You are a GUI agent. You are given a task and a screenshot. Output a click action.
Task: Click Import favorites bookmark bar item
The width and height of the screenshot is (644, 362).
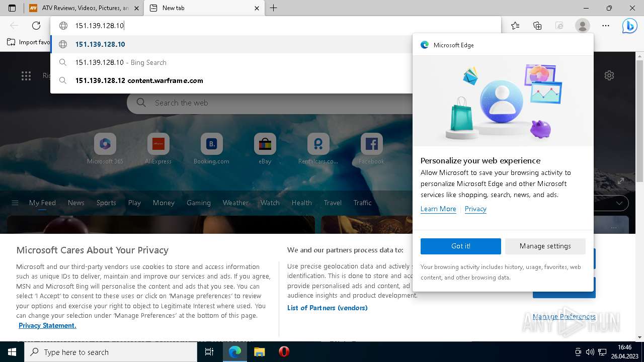(29, 42)
